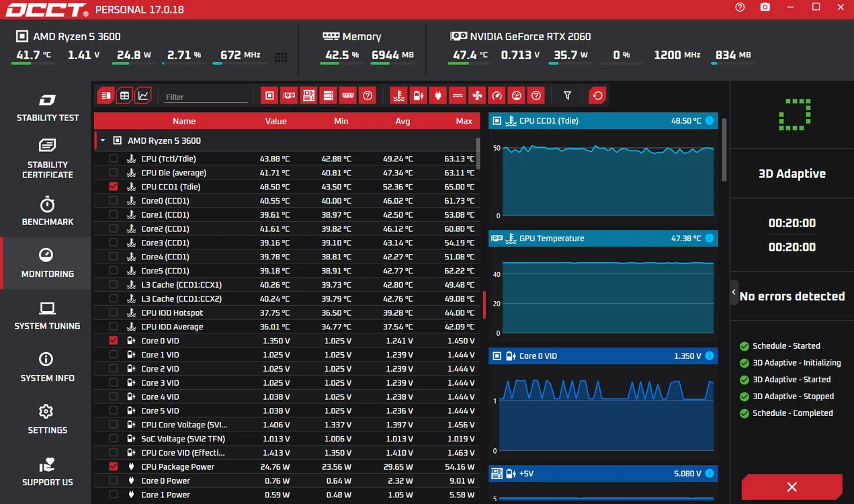Toggle the frequency gauge filter icon
Viewport: 854px width, 504px height.
pos(497,95)
